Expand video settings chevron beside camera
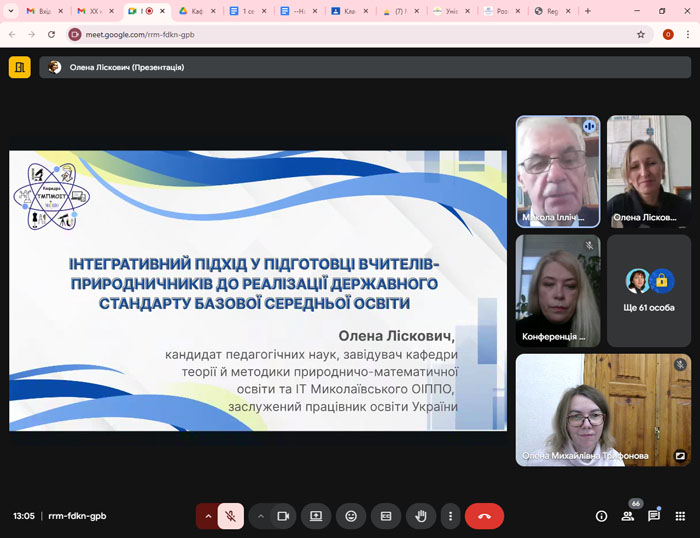 (260, 516)
